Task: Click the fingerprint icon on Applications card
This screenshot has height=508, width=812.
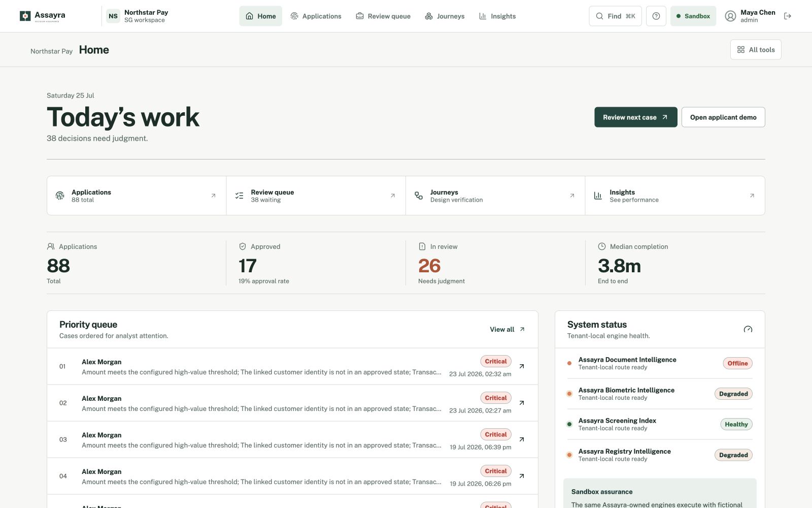Action: click(60, 196)
